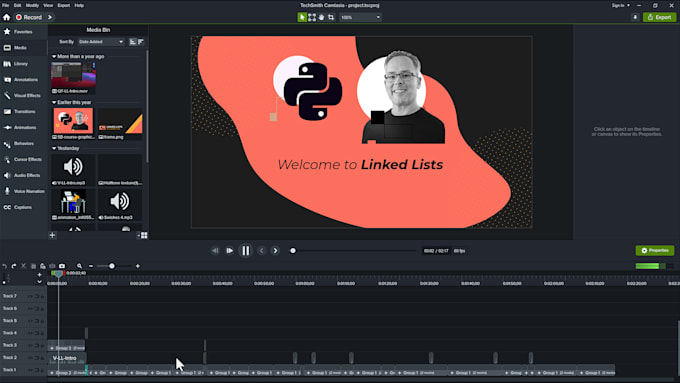Click the Cut scissors icon
Screen dimensions: 680x383
click(x=23, y=266)
